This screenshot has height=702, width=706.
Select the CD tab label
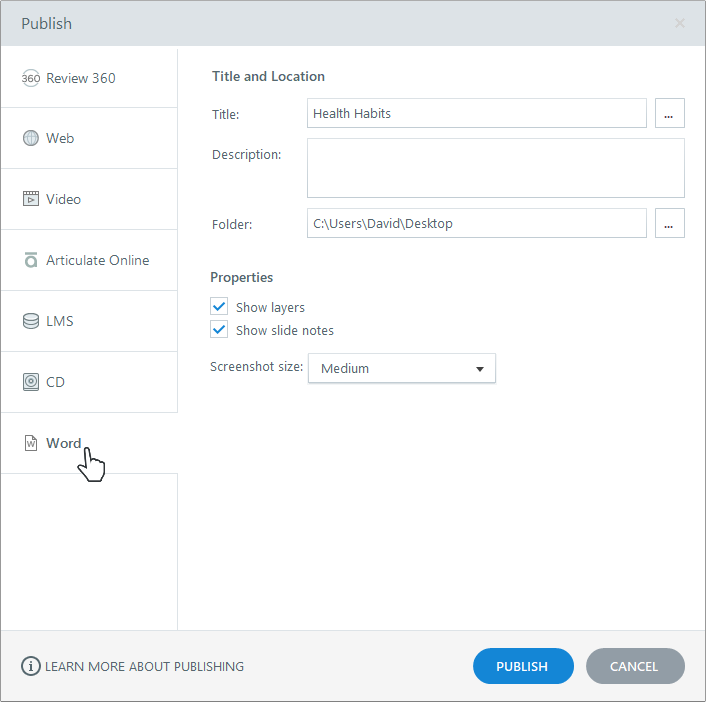click(x=55, y=382)
